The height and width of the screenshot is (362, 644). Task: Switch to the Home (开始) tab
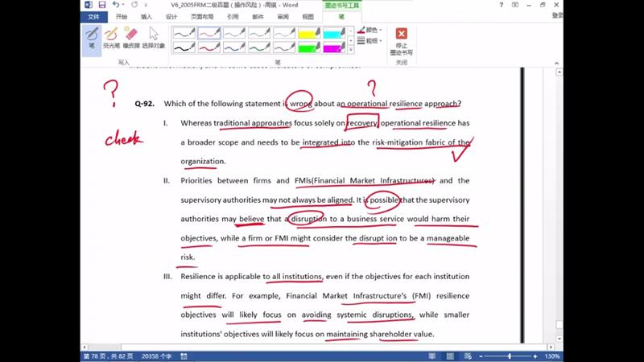click(122, 17)
